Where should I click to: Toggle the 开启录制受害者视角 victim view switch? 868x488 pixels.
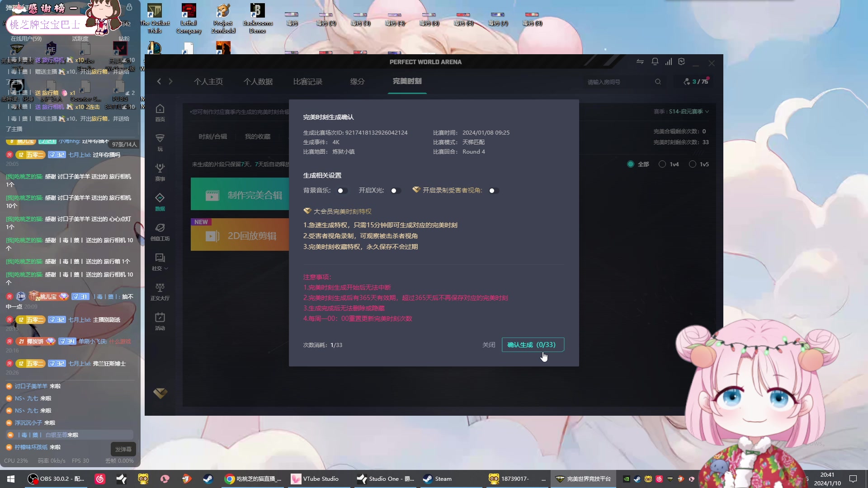click(494, 191)
